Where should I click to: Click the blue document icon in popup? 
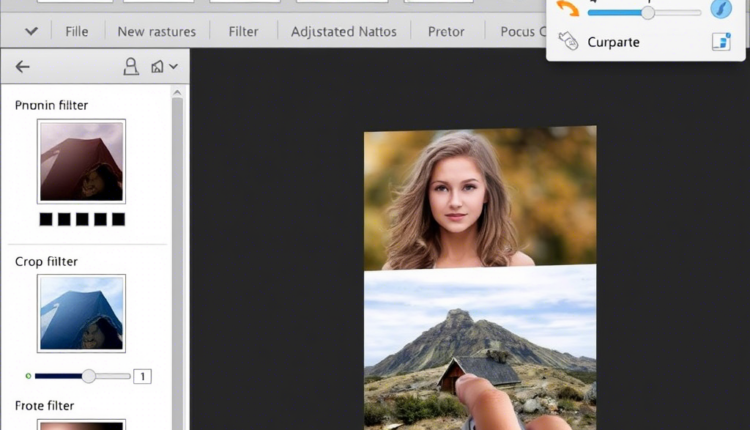point(720,42)
